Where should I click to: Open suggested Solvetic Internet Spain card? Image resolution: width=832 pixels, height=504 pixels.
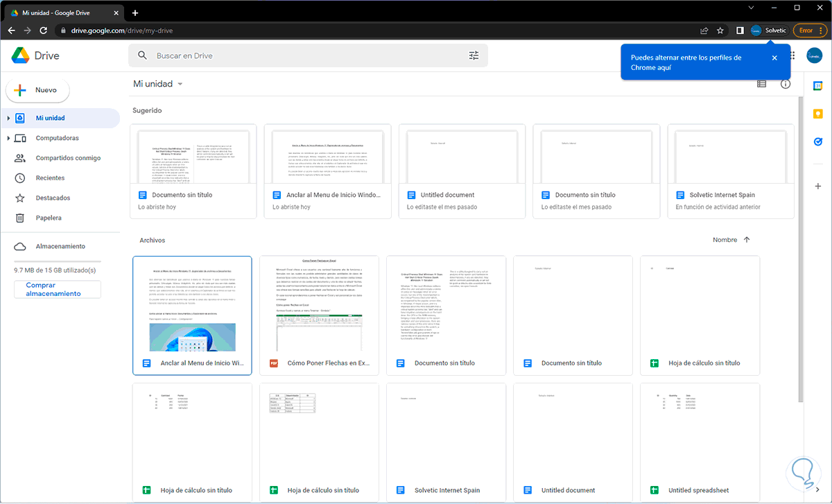click(731, 171)
